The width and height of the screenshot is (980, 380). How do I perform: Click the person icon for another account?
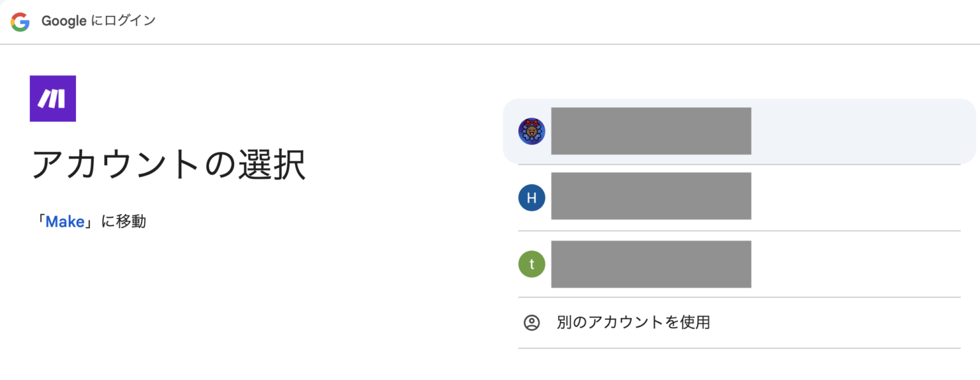[531, 323]
